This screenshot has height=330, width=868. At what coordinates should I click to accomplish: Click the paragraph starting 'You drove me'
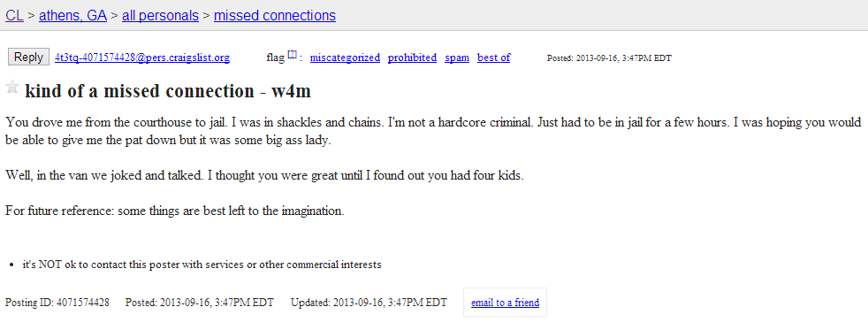click(x=433, y=131)
